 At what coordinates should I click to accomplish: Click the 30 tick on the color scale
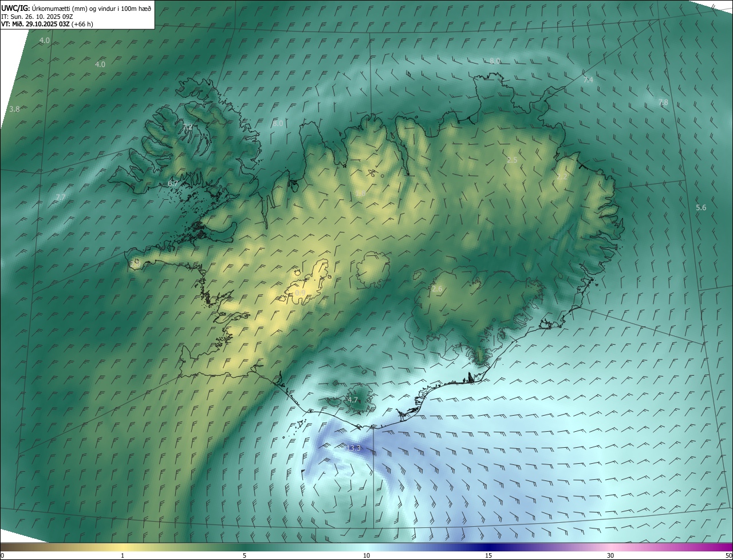(610, 555)
